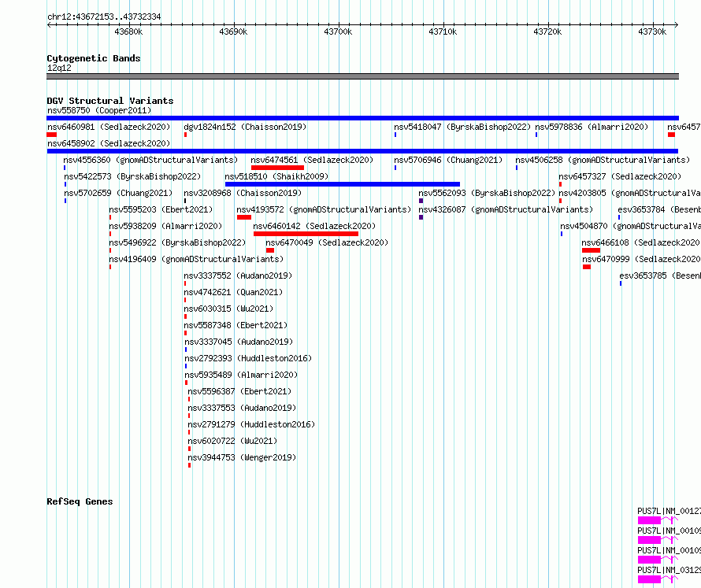Select nsv5938209 (Almarri2020) label

(165, 226)
